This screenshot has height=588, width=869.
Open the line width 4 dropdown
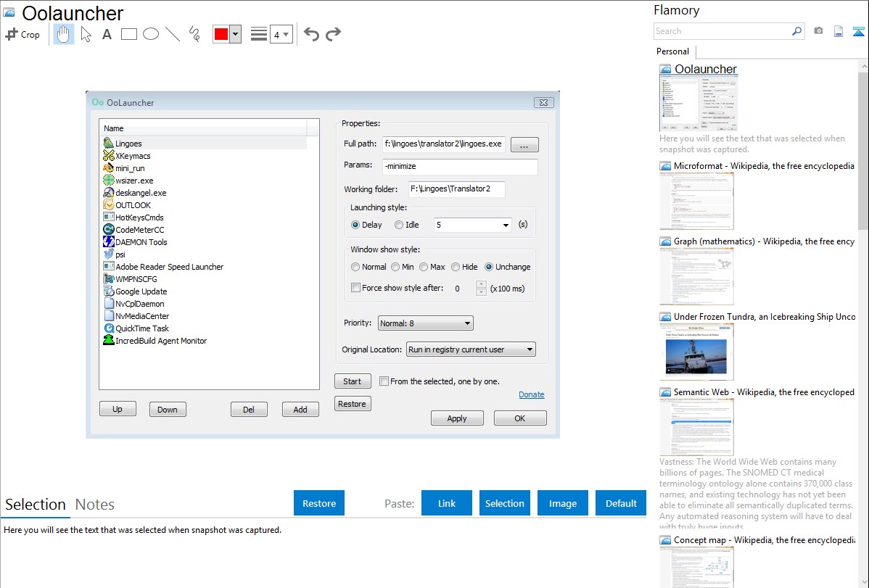tap(281, 34)
